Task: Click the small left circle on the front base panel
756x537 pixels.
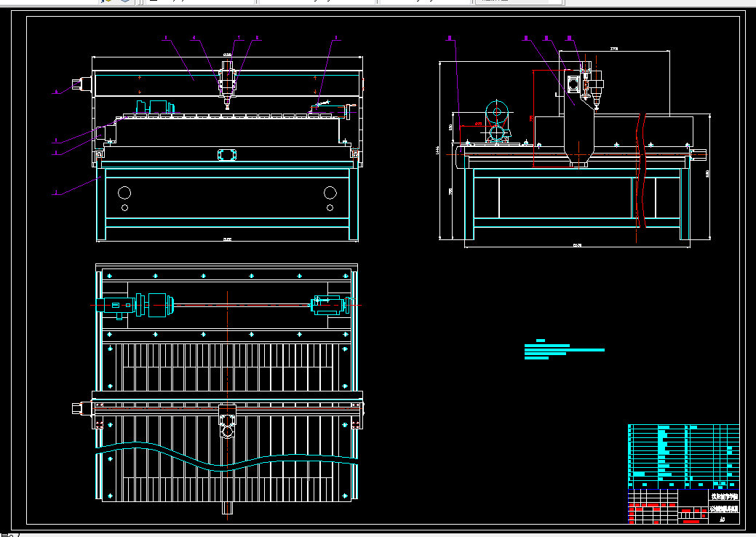Action: coord(125,208)
